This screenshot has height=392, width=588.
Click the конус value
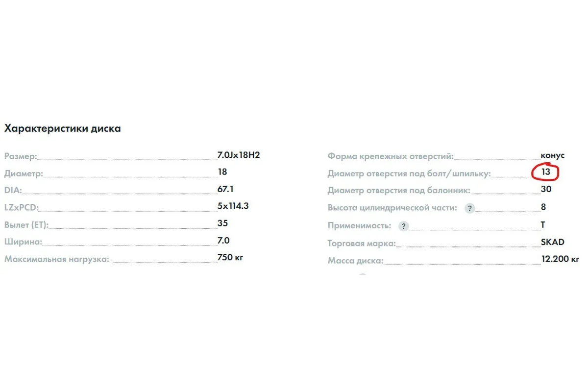553,155
